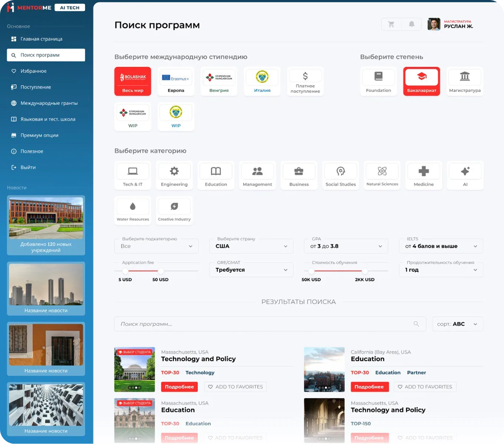Click the Technology tag on Massachusetts program
The height and width of the screenshot is (444, 504).
pyautogui.click(x=200, y=372)
